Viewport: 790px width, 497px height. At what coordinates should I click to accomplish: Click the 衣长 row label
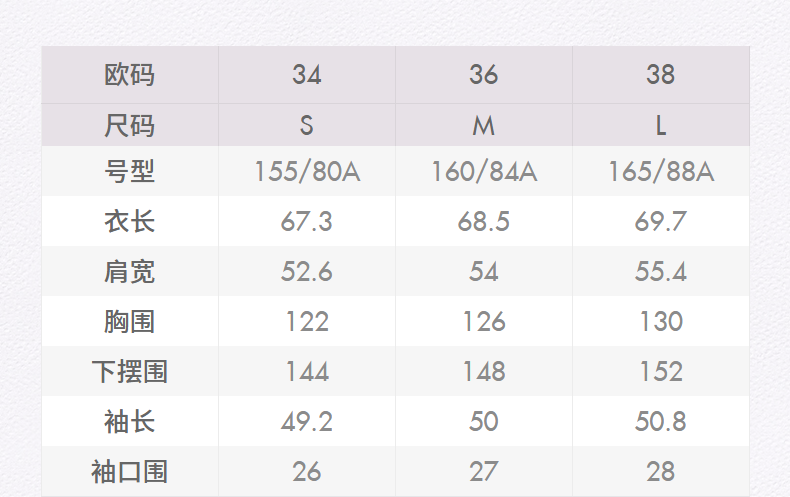(x=130, y=221)
